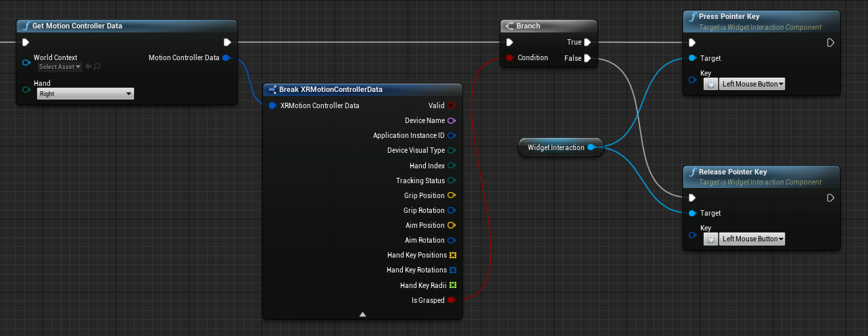
Task: Click the Branch False output pin
Action: [588, 58]
